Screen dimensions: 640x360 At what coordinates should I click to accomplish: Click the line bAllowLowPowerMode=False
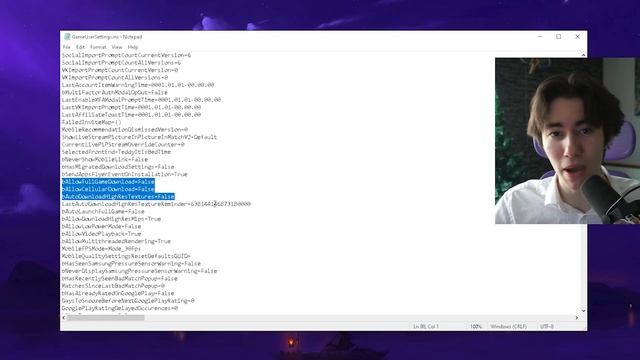pyautogui.click(x=102, y=227)
